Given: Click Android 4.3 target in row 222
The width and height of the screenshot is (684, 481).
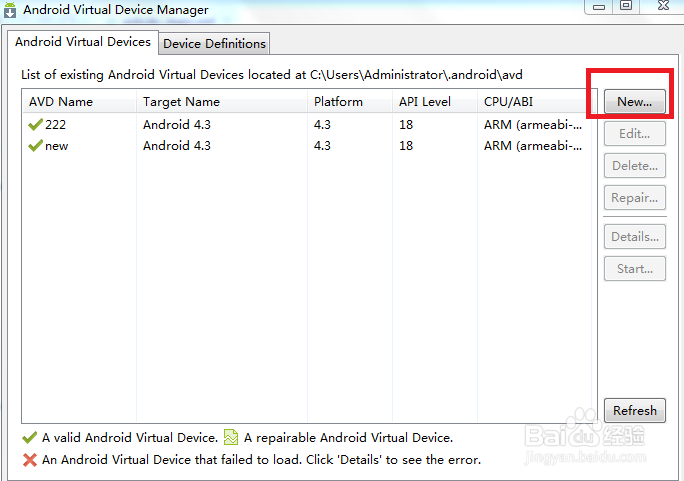Looking at the screenshot, I should tap(177, 125).
